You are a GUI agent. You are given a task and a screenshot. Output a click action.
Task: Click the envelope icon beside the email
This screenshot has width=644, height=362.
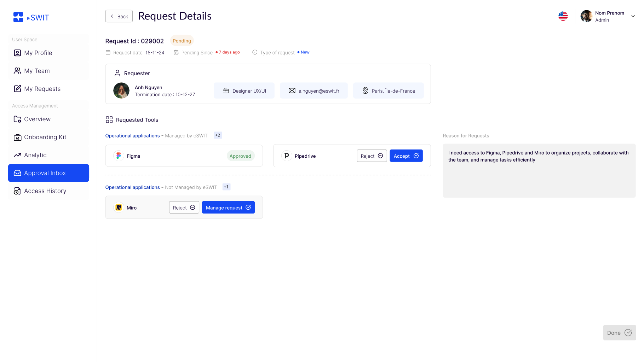pos(292,91)
